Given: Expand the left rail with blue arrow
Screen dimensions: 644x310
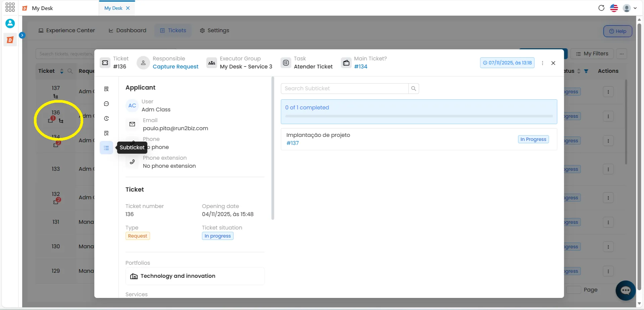Looking at the screenshot, I should (x=22, y=35).
